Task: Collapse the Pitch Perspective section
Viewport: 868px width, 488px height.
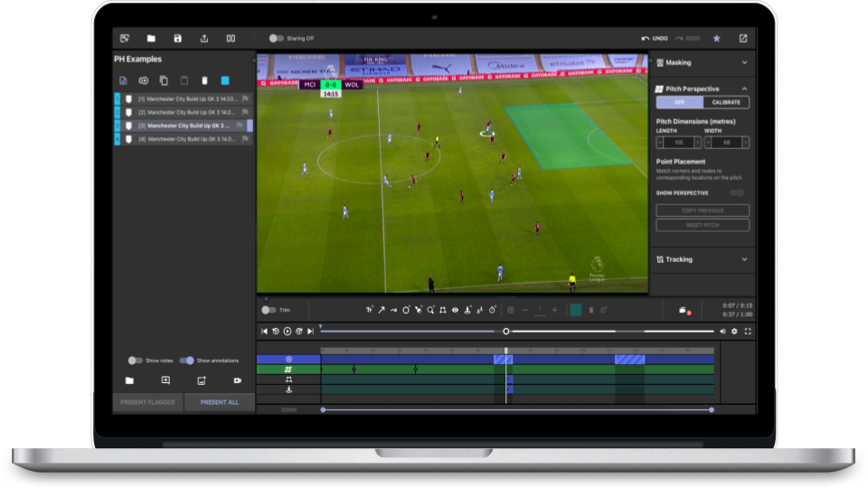Action: pyautogui.click(x=744, y=89)
